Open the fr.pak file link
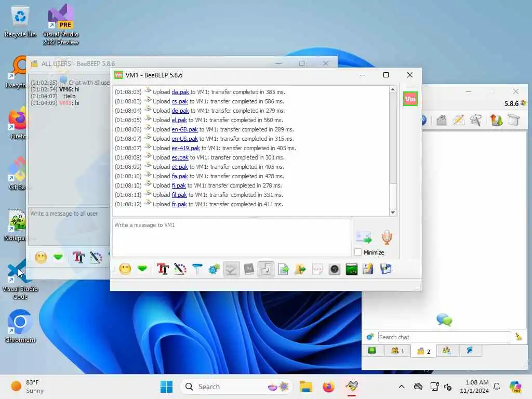 tap(179, 204)
